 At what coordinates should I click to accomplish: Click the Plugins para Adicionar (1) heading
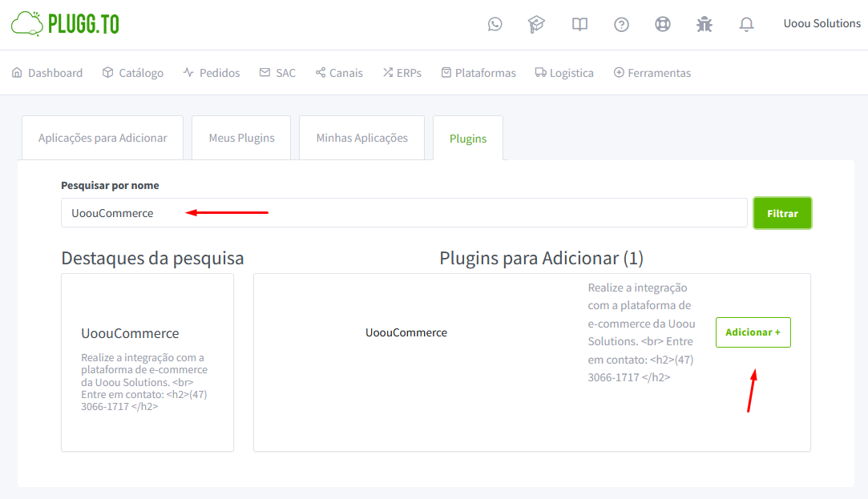(x=541, y=258)
